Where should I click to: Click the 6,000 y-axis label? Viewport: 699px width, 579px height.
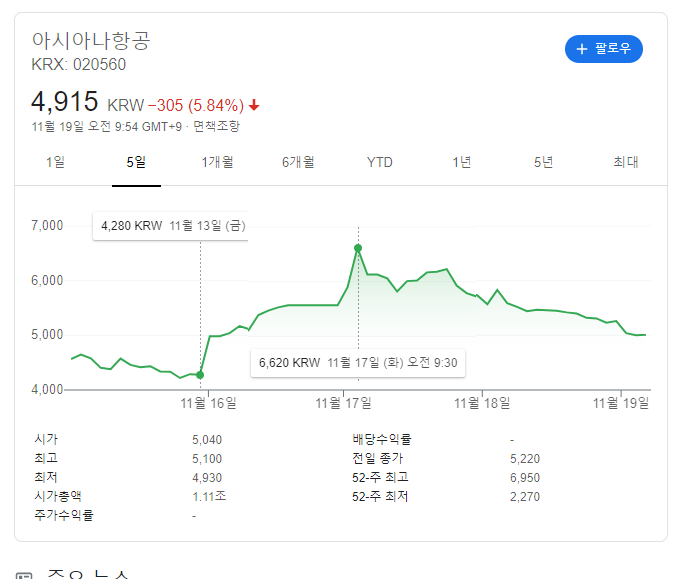47,280
